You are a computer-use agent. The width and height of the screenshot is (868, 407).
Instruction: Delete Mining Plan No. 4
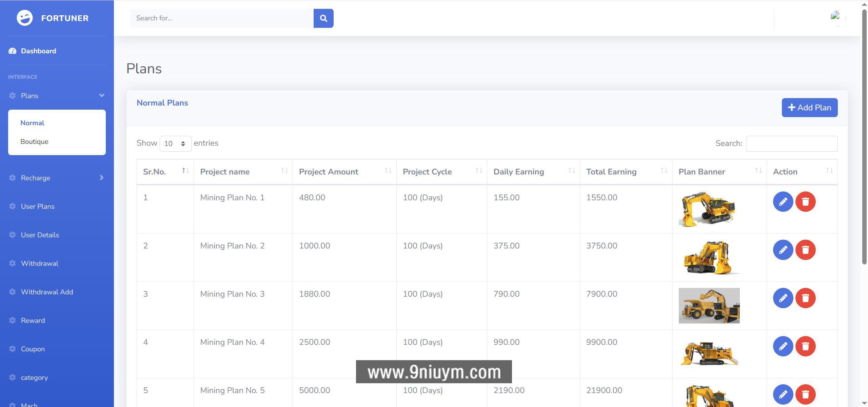805,346
